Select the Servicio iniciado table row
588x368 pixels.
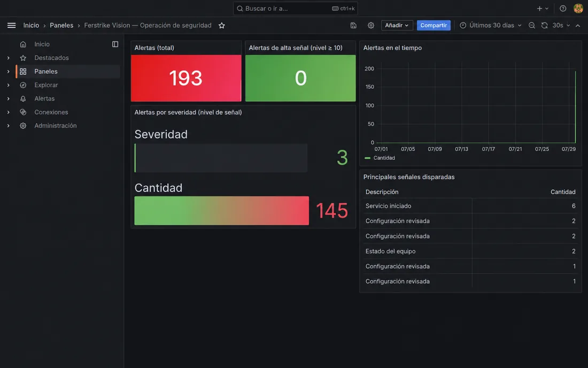pos(470,206)
